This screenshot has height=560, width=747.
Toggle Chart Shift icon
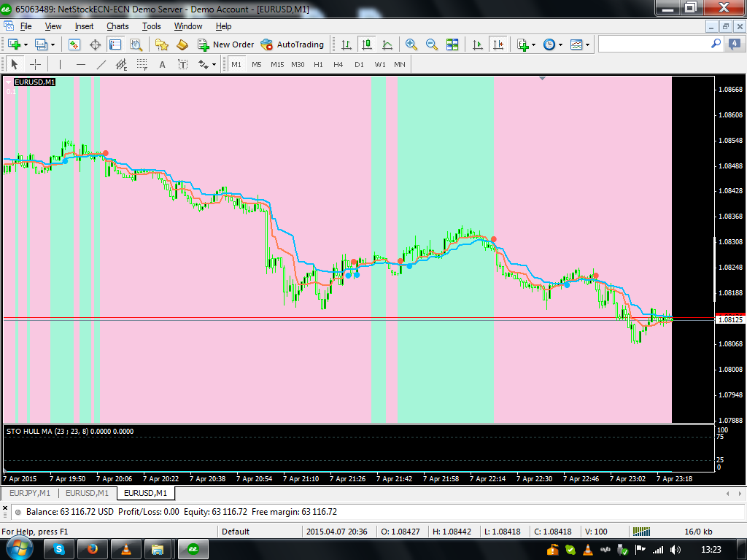[x=498, y=44]
